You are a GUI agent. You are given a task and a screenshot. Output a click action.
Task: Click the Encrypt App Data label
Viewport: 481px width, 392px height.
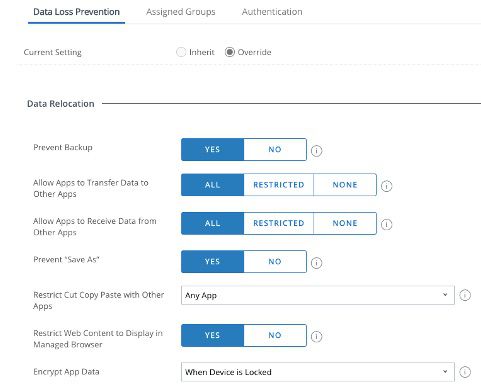66,372
